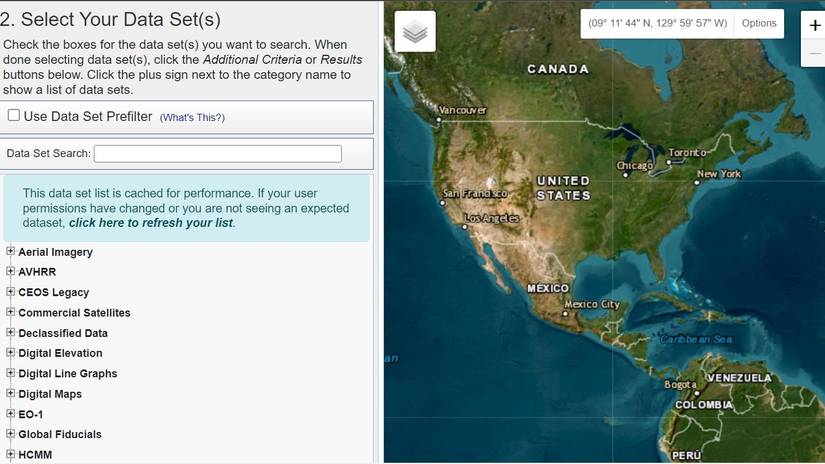Select the Aerial Imagery label
The image size is (825, 464).
tap(55, 252)
